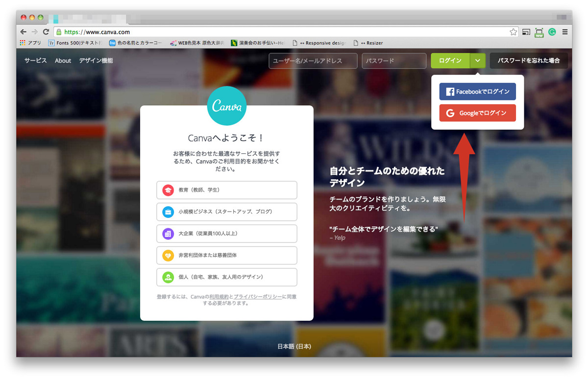This screenshot has width=588, height=379.
Task: Open the WEB色見本 原色大辞典 bookmark
Action: tap(197, 43)
